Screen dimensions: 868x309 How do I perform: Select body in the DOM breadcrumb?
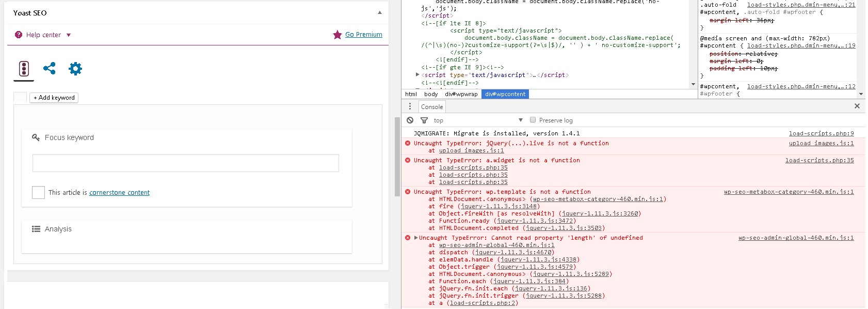[x=431, y=94]
